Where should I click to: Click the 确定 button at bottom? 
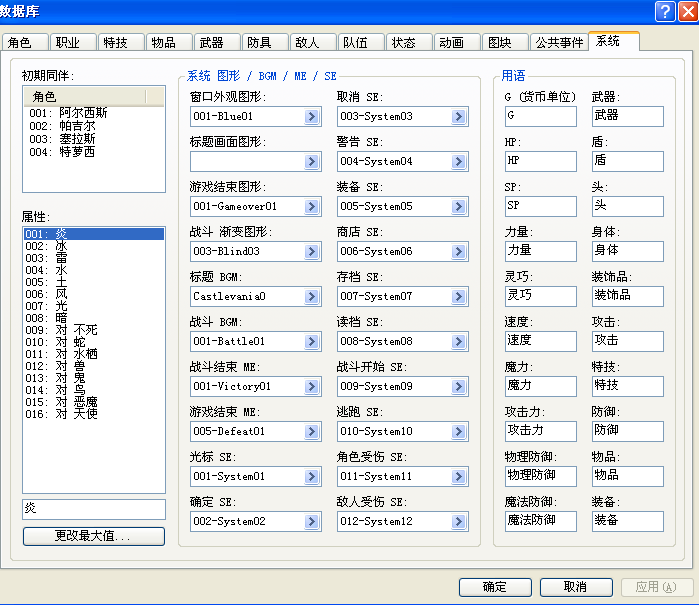pos(495,587)
